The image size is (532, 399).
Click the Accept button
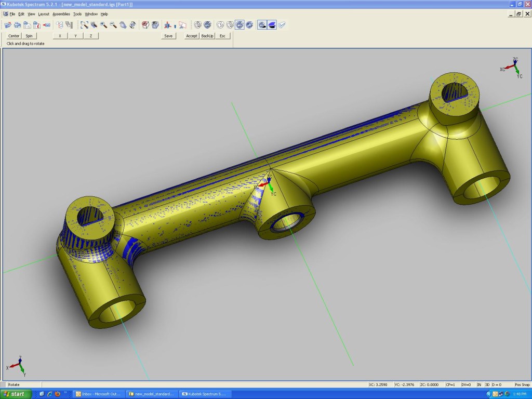(x=192, y=36)
